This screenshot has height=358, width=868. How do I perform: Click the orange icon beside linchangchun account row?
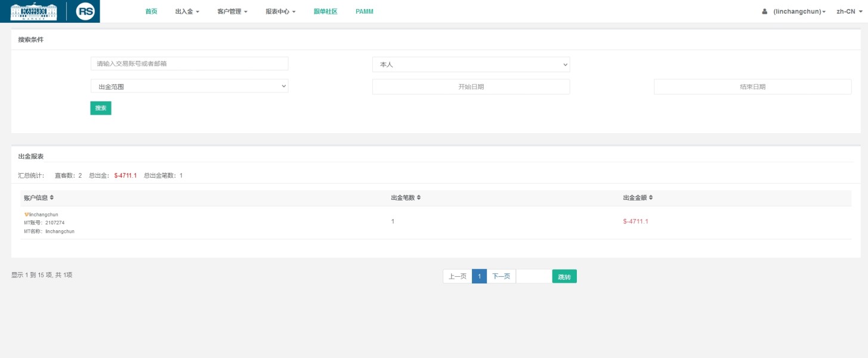[x=26, y=214]
